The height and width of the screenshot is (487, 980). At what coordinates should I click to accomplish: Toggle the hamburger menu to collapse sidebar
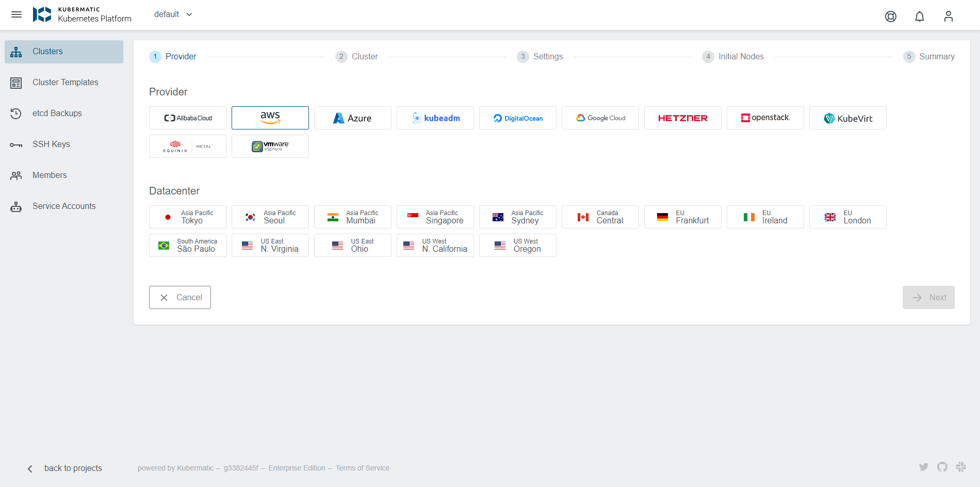tap(17, 14)
